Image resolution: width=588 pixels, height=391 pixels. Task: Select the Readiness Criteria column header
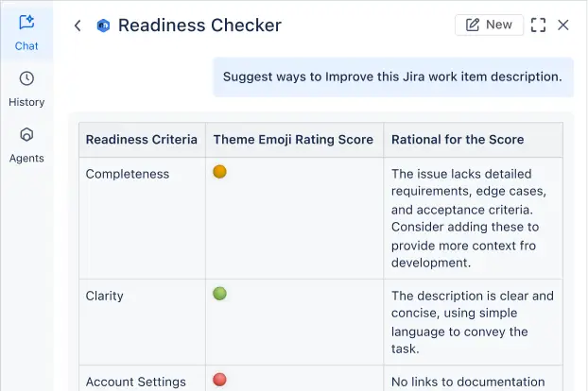(142, 140)
